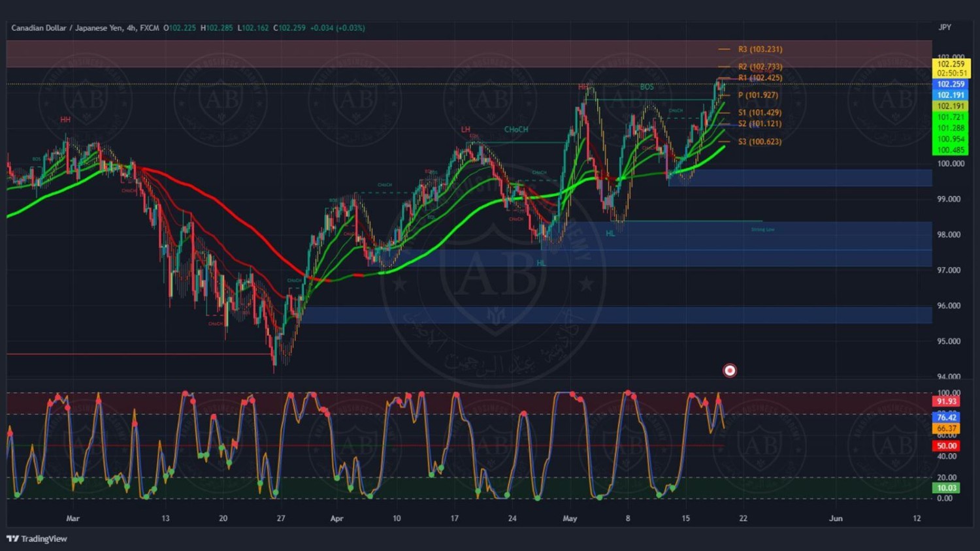980x551 pixels.
Task: Click the R1 (102.425) pivot label
Action: pos(760,78)
